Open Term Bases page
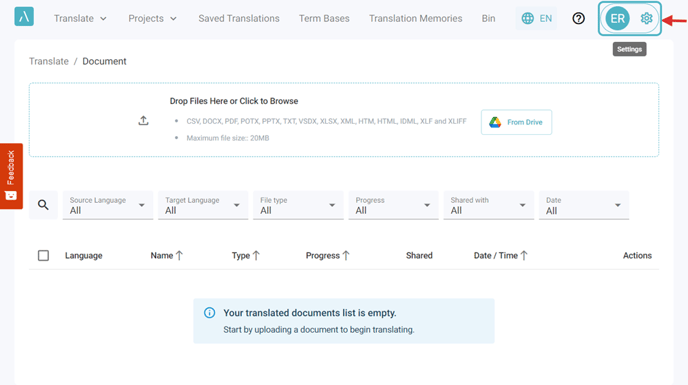The height and width of the screenshot is (385, 688). click(324, 18)
